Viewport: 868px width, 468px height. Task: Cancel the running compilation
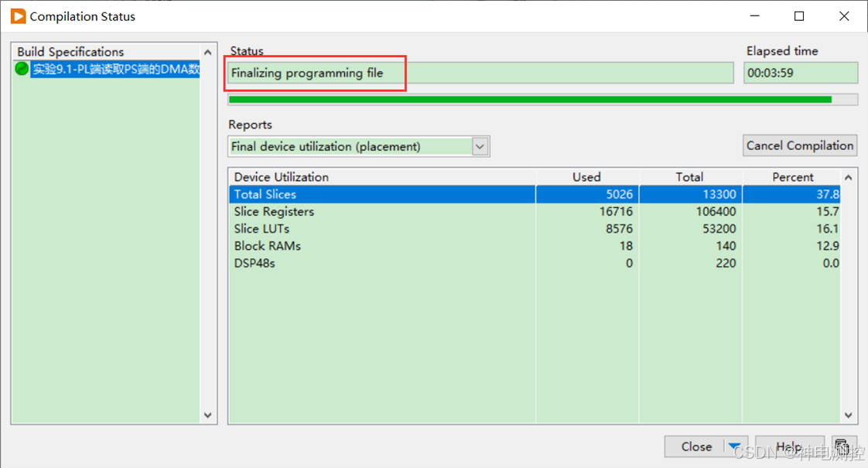[x=800, y=145]
